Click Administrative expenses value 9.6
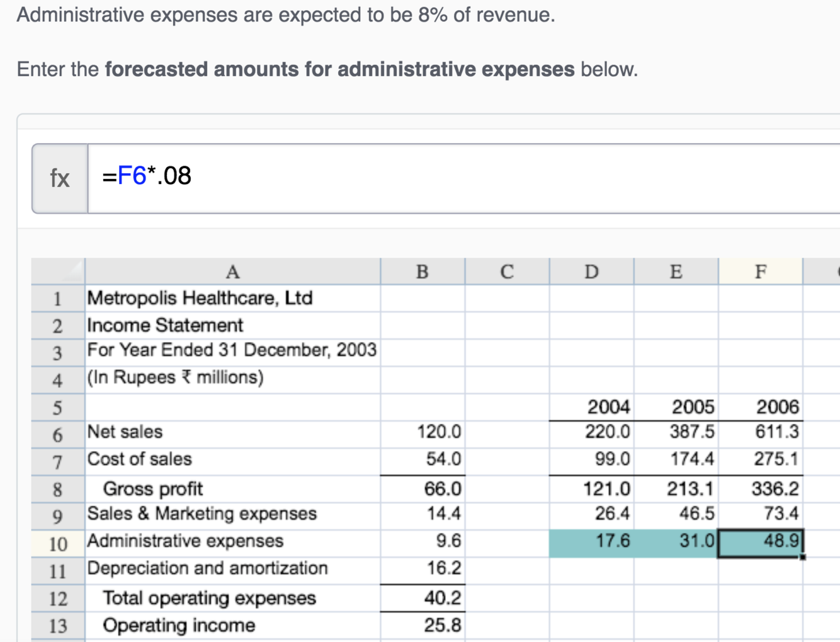 423,544
